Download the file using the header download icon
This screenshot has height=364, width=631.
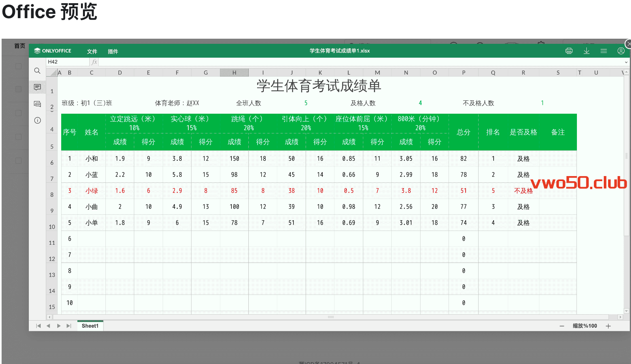[586, 51]
